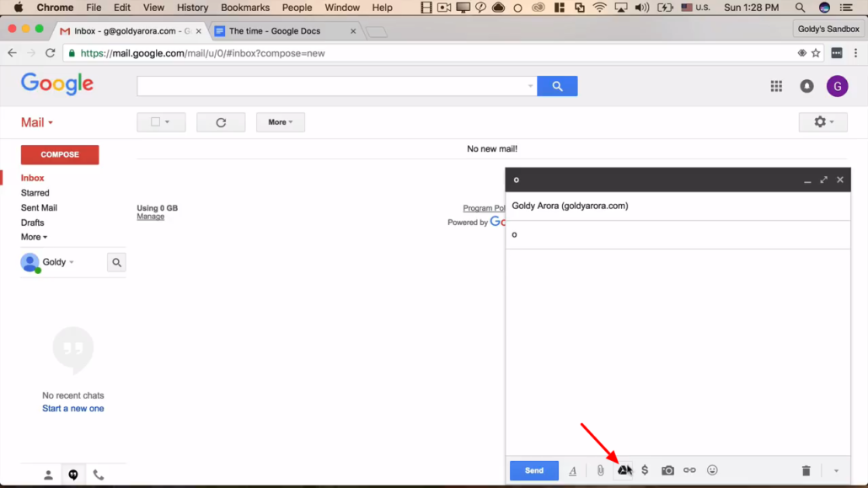
Task: Bookmark this page star icon
Action: [x=816, y=53]
